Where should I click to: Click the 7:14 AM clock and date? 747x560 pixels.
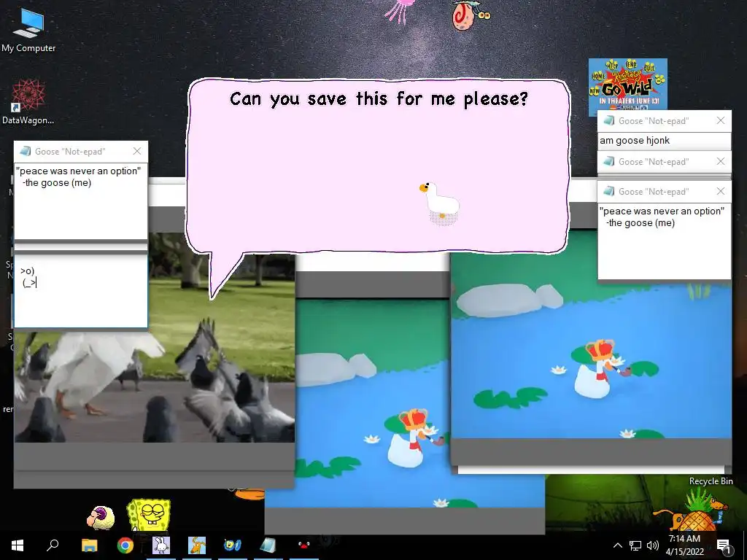pos(684,545)
